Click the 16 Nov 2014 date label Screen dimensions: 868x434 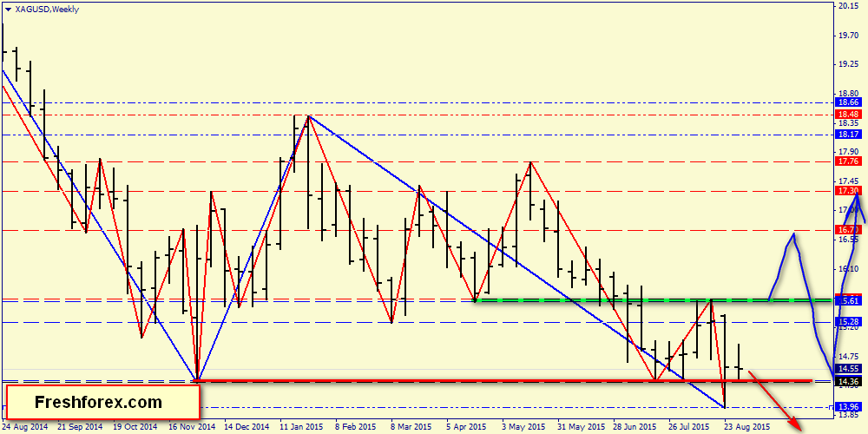click(x=190, y=427)
